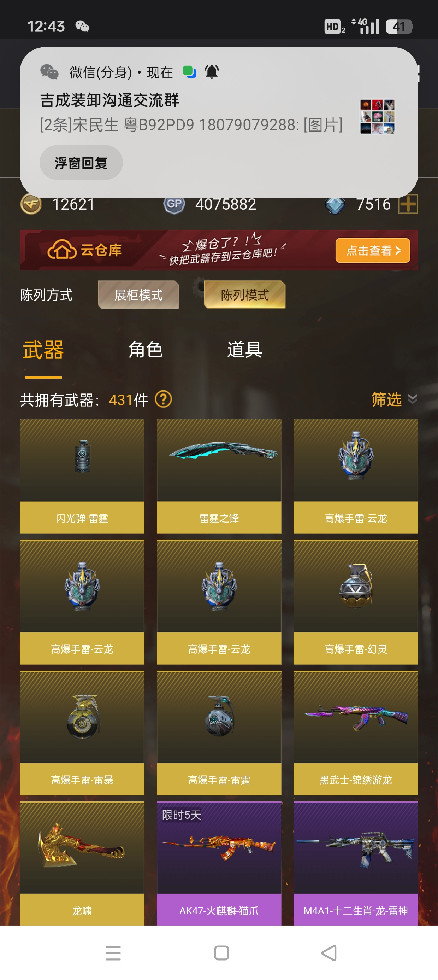Open the AK47-火麒麟-猫爪 weapon card
The width and height of the screenshot is (438, 980).
219,864
